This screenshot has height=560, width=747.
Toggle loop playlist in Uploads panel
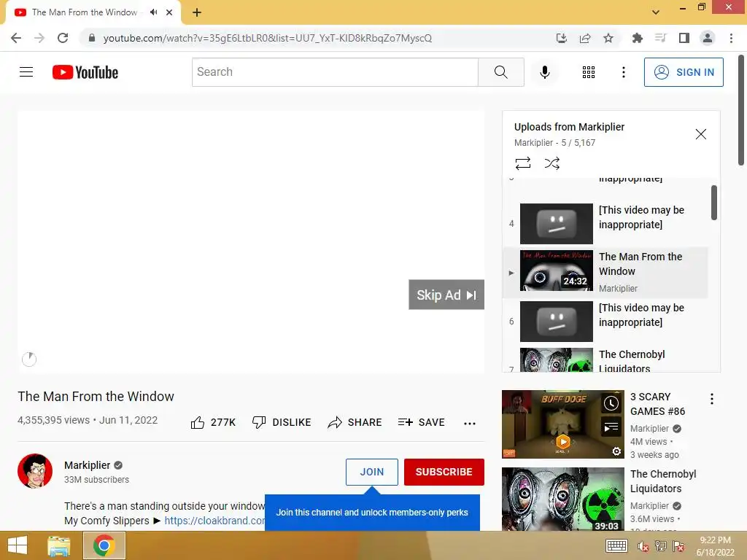point(522,163)
